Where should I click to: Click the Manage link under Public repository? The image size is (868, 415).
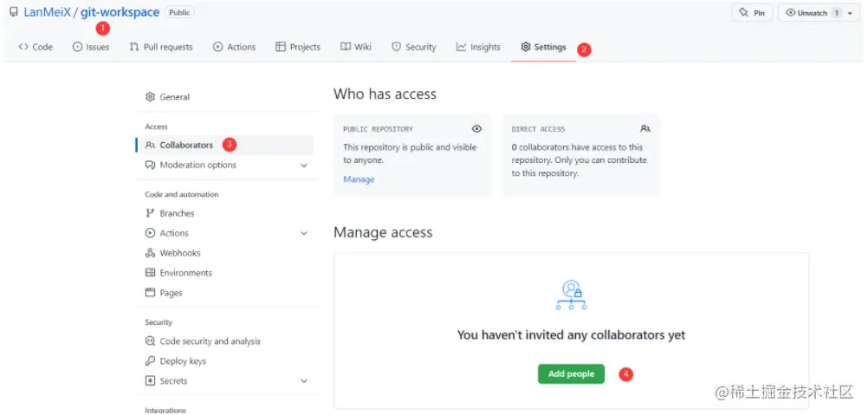[359, 179]
